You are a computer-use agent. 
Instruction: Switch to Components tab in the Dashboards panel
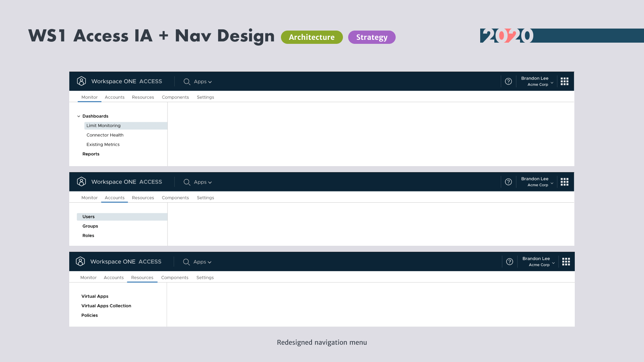(x=175, y=97)
